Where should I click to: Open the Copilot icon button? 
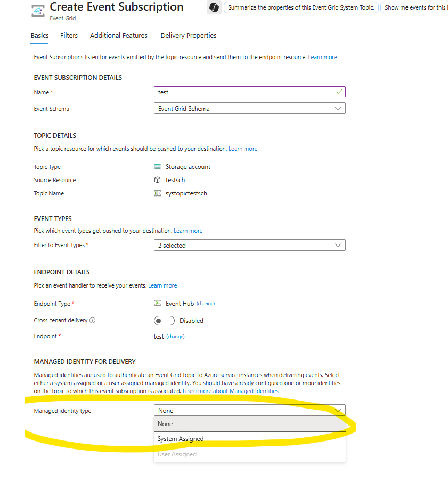[x=214, y=7]
